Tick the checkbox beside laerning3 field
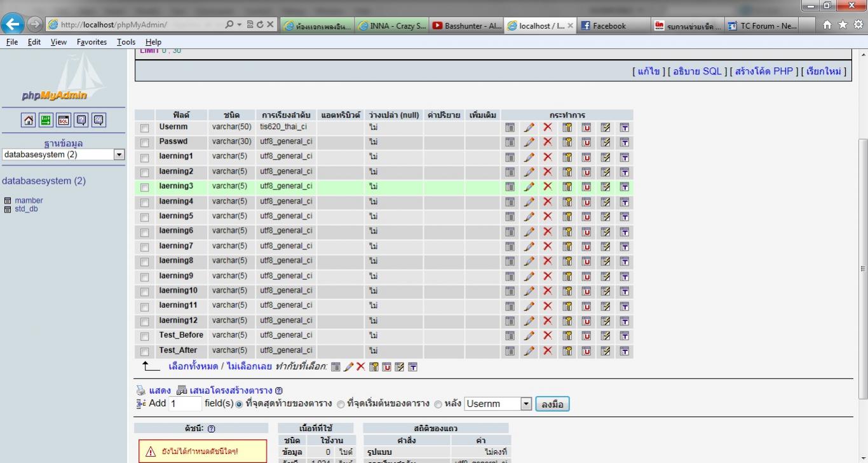 tap(145, 187)
